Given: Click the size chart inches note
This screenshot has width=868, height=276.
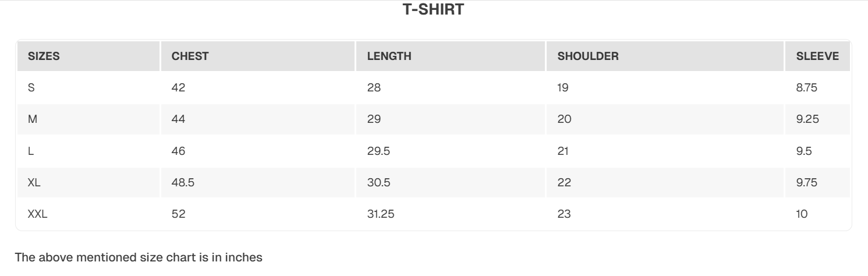Looking at the screenshot, I should pyautogui.click(x=139, y=257).
